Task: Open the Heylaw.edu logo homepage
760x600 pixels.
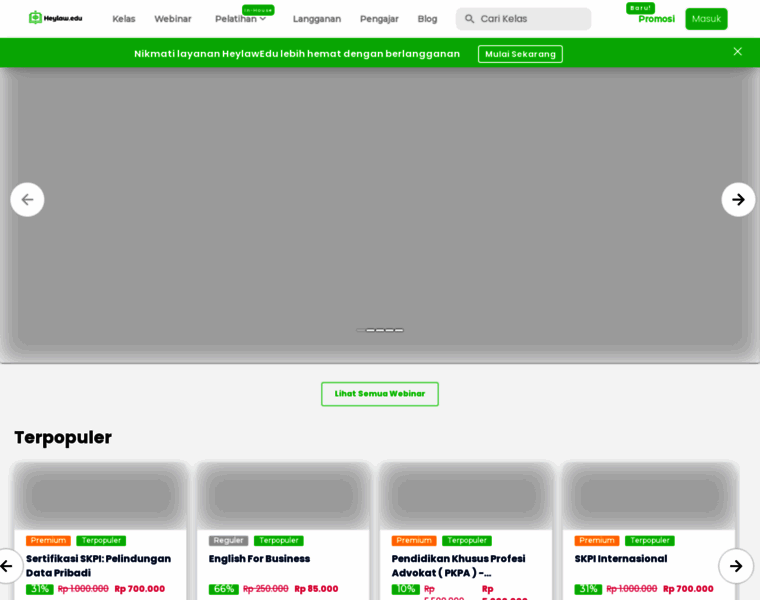Action: 56,18
